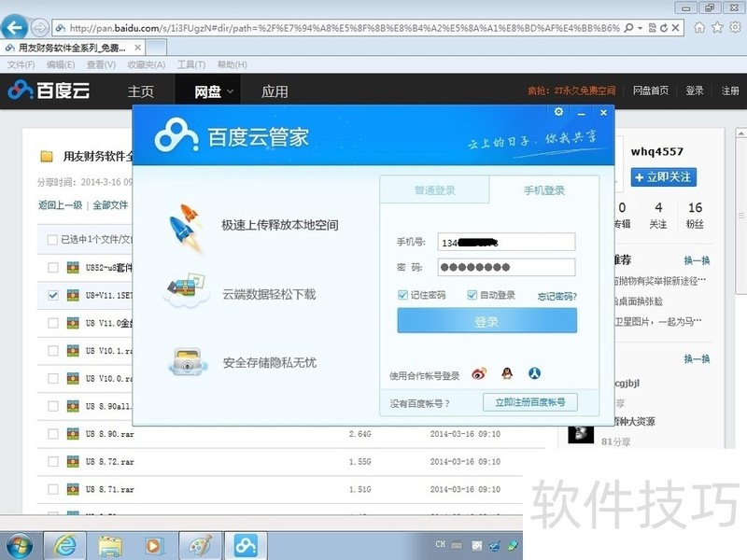Open the 收藏夹(A) menu in IE
The width and height of the screenshot is (747, 560).
coord(146,64)
